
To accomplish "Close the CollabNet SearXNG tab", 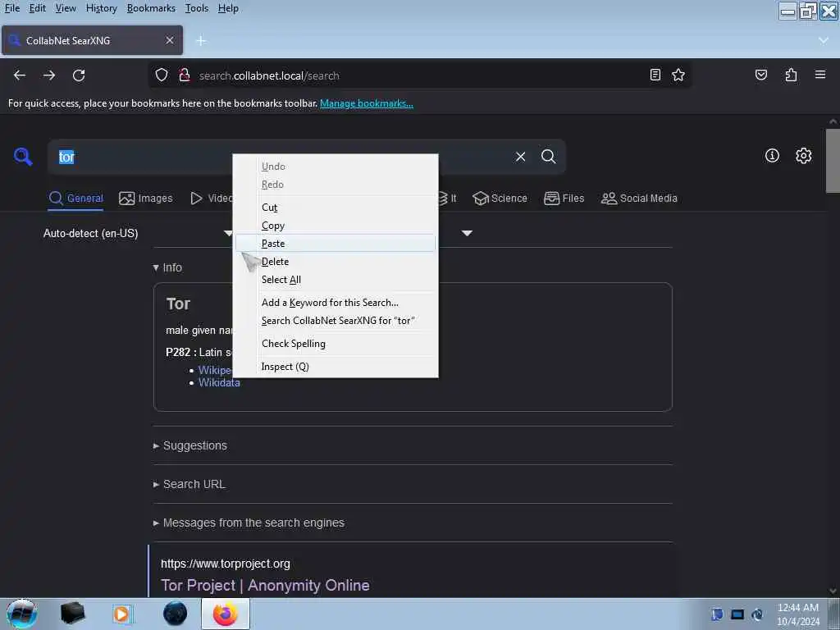I will point(169,40).
